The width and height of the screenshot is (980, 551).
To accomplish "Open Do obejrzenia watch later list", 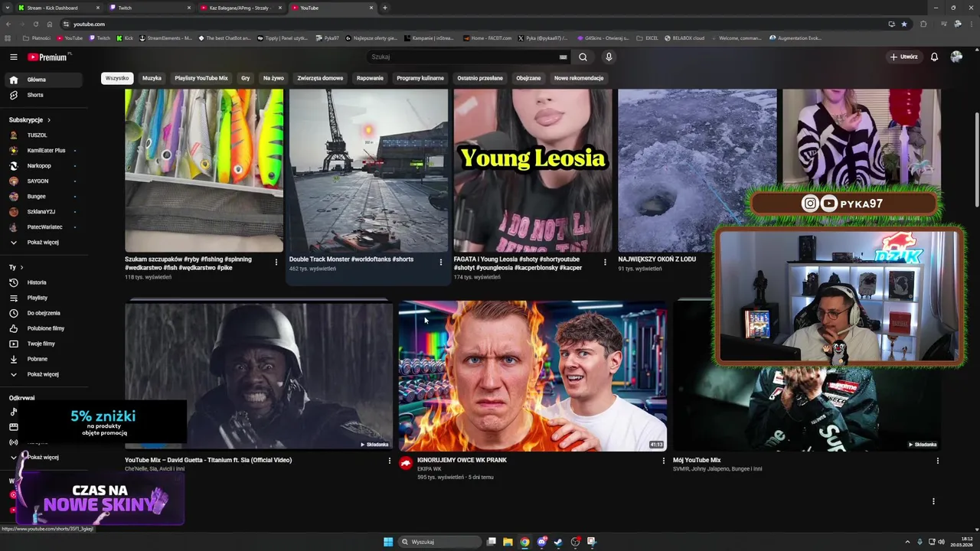I will (43, 313).
